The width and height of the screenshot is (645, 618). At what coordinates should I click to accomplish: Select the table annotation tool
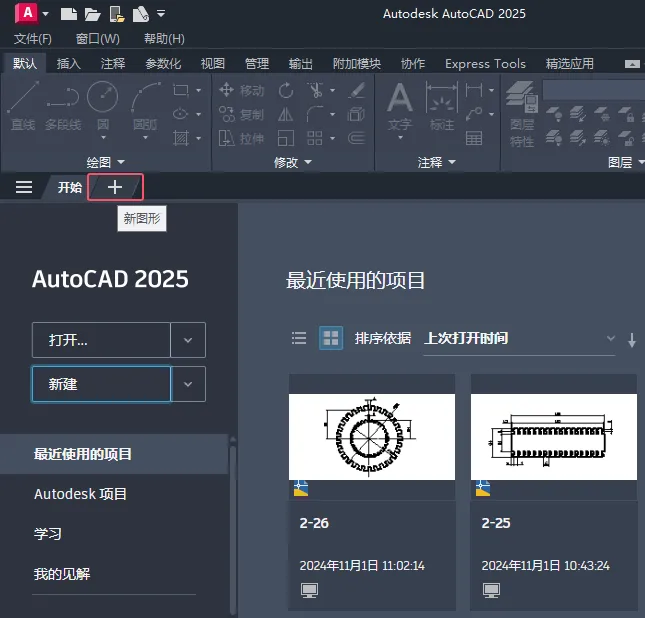click(x=474, y=138)
